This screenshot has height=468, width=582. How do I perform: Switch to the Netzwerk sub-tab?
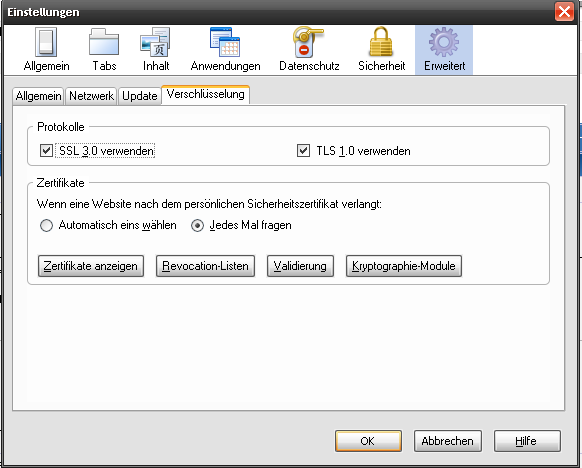coord(91,96)
